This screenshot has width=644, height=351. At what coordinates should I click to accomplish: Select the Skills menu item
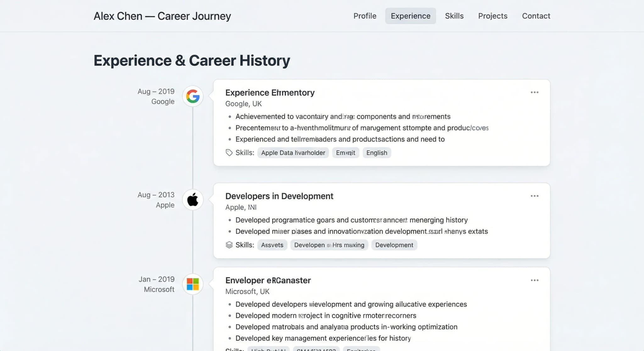pos(454,16)
